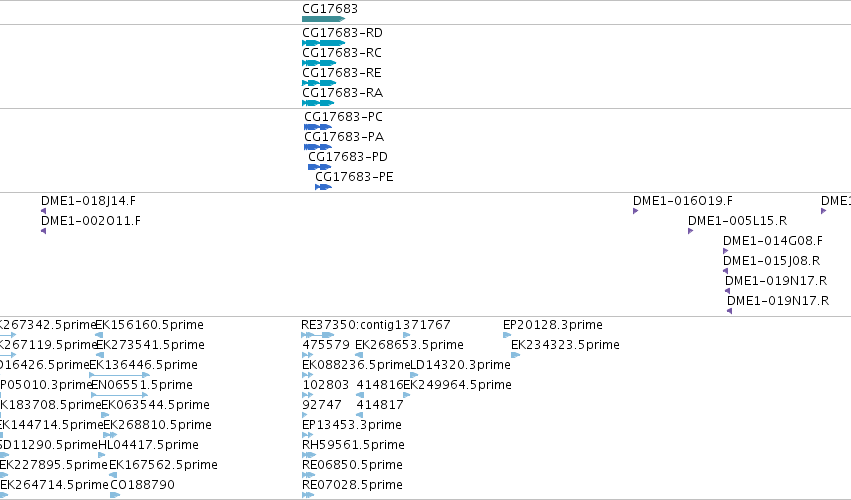Click the CG17683-RD transcript glyph
Screen dimensions: 851x500
pyautogui.click(x=323, y=43)
